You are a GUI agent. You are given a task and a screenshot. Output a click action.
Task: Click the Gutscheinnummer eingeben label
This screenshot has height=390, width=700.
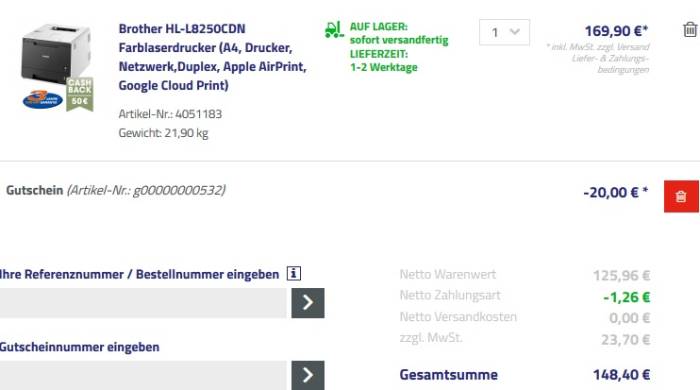click(x=79, y=347)
